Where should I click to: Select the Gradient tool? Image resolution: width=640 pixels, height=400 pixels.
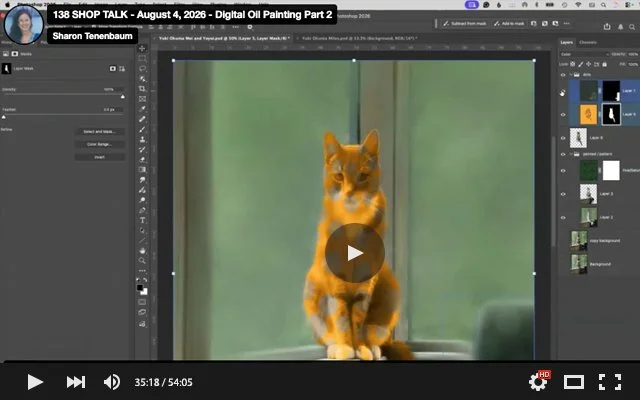click(142, 170)
